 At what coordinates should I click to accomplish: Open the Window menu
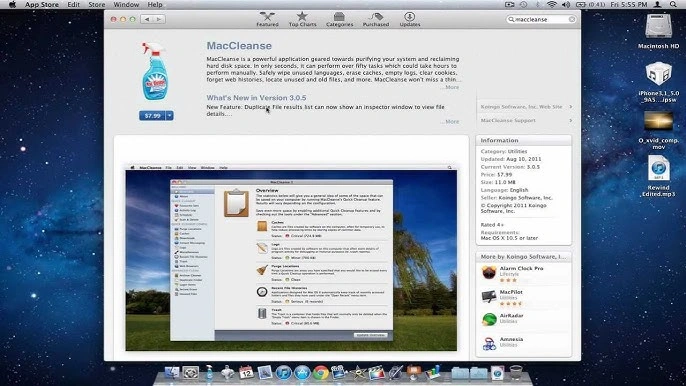(126, 4)
